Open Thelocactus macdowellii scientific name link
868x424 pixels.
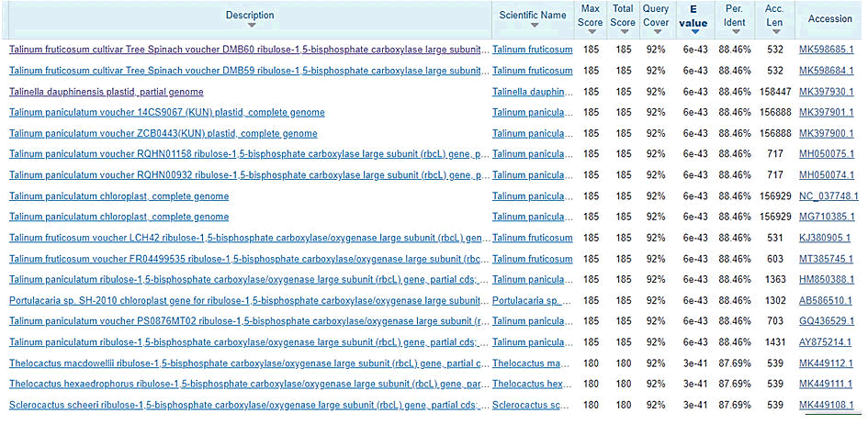533,363
